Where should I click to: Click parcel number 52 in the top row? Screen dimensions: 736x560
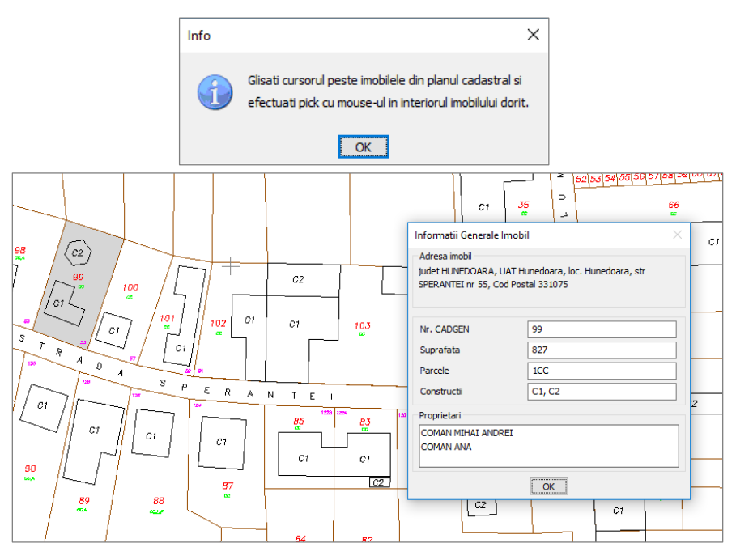tap(581, 179)
